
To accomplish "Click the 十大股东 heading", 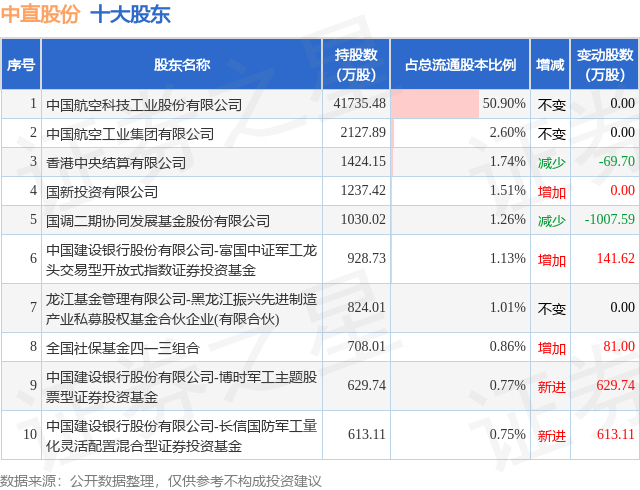I will tap(130, 14).
